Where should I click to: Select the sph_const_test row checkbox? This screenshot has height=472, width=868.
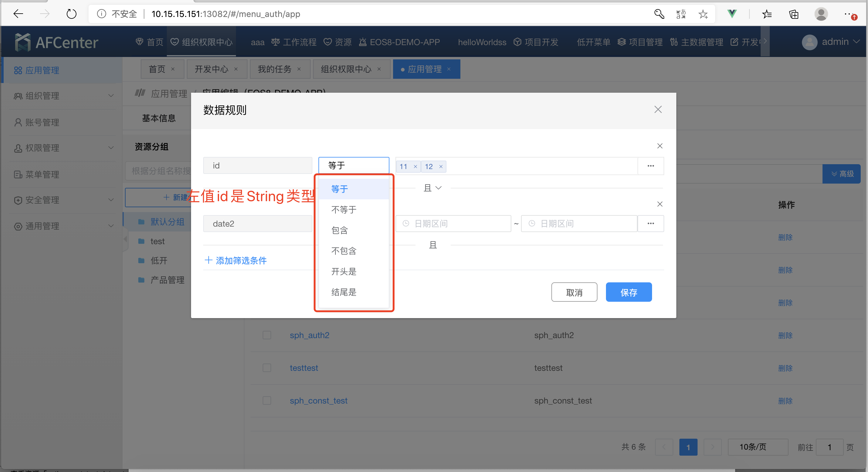(267, 401)
